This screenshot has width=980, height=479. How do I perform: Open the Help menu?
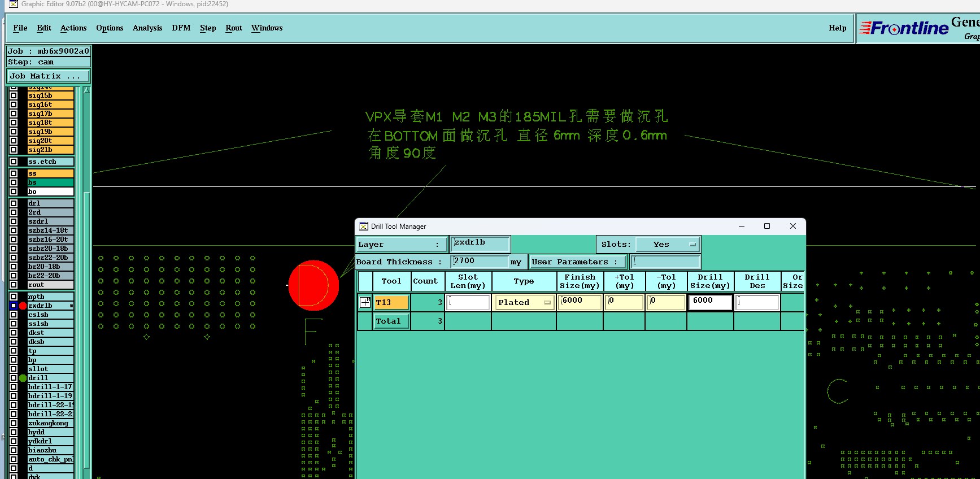pyautogui.click(x=838, y=28)
